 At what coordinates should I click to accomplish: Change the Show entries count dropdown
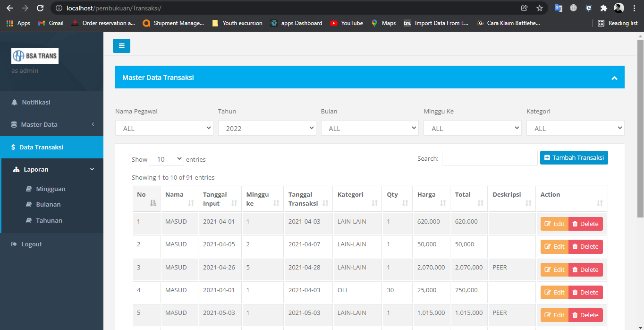pyautogui.click(x=166, y=159)
